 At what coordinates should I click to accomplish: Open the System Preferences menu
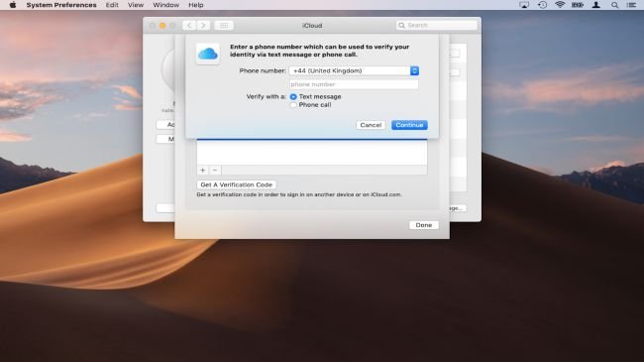tap(61, 5)
